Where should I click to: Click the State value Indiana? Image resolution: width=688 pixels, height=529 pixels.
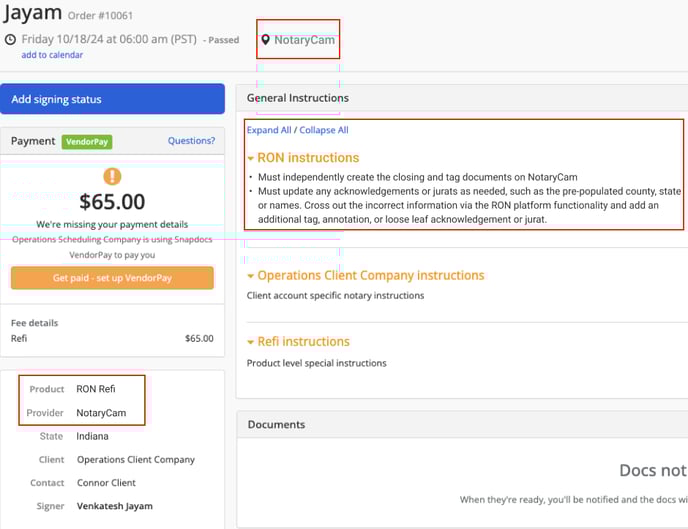coord(92,436)
